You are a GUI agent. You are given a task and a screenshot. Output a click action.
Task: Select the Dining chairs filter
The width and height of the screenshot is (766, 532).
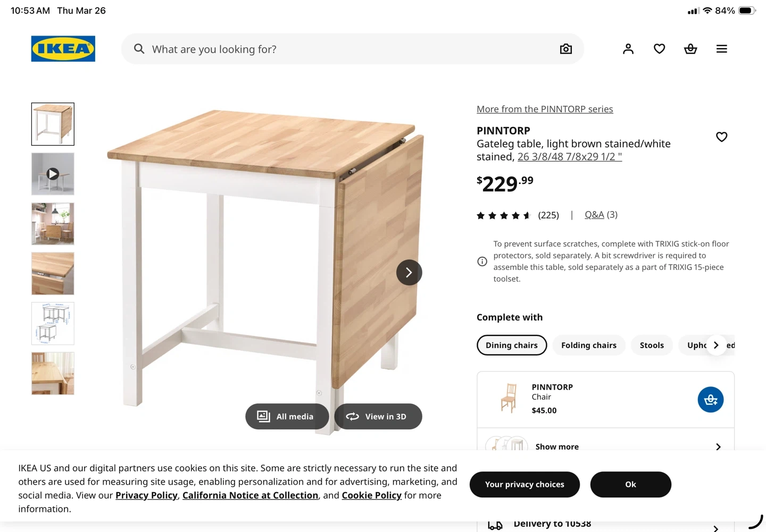click(511, 345)
